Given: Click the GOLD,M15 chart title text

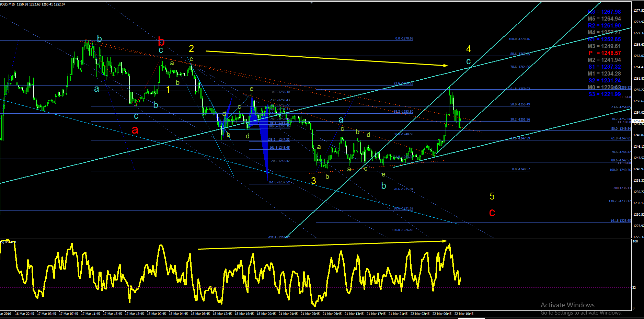Looking at the screenshot, I should [7, 4].
